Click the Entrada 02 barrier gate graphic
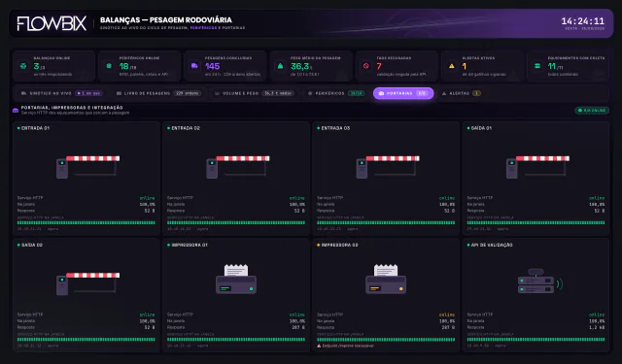This screenshot has width=622, height=364. pos(237,166)
